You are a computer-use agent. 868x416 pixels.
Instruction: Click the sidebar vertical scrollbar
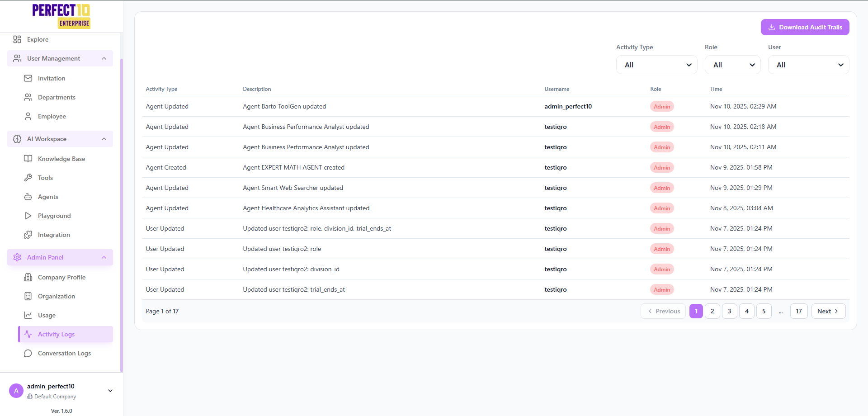pyautogui.click(x=121, y=215)
